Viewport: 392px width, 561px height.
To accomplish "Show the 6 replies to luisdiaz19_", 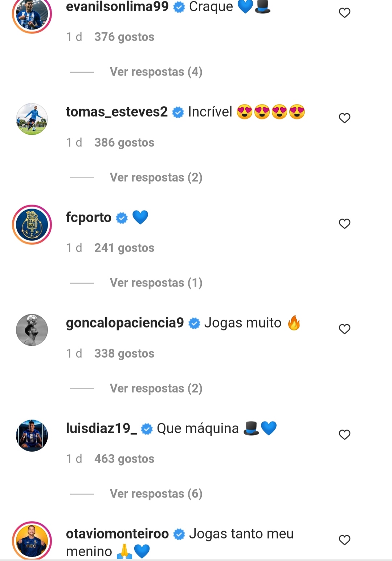I will tap(156, 494).
